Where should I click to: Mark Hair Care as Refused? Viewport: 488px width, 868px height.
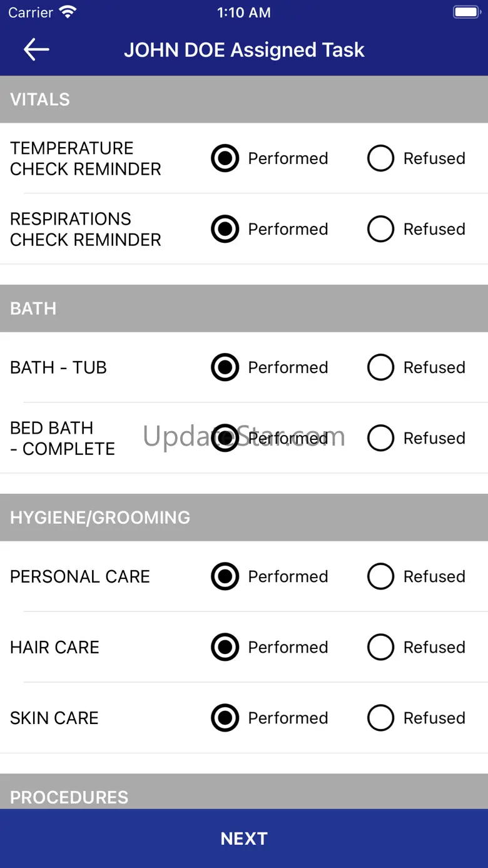(380, 647)
